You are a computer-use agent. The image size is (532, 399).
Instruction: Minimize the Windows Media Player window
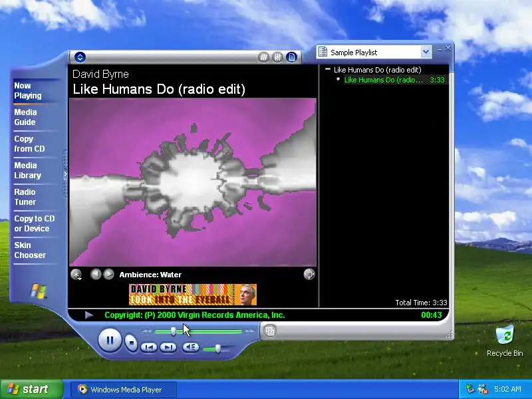click(x=440, y=50)
